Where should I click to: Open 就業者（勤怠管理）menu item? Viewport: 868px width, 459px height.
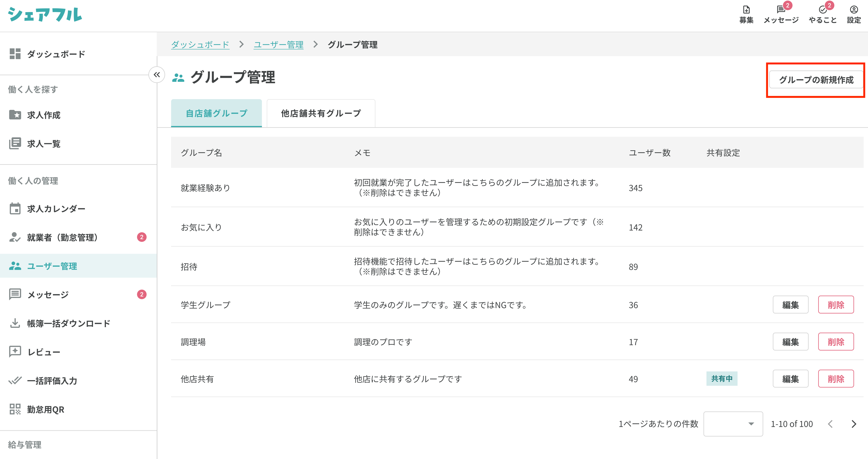(x=78, y=237)
